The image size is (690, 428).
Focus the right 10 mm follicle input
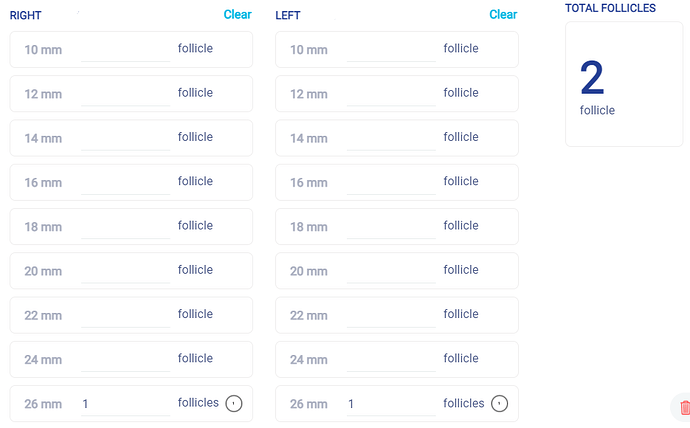pyautogui.click(x=125, y=49)
